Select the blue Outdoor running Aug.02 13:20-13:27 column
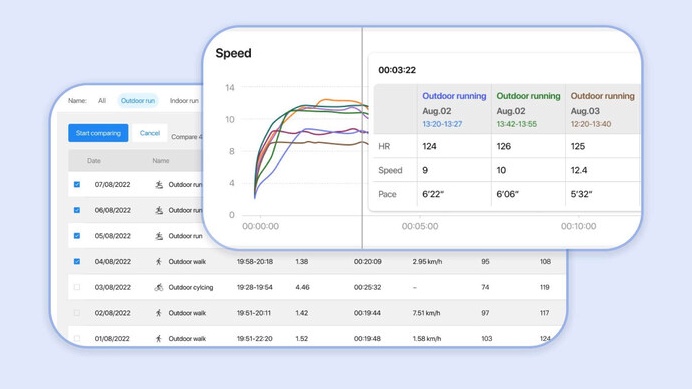This screenshot has width=692, height=389. click(454, 110)
